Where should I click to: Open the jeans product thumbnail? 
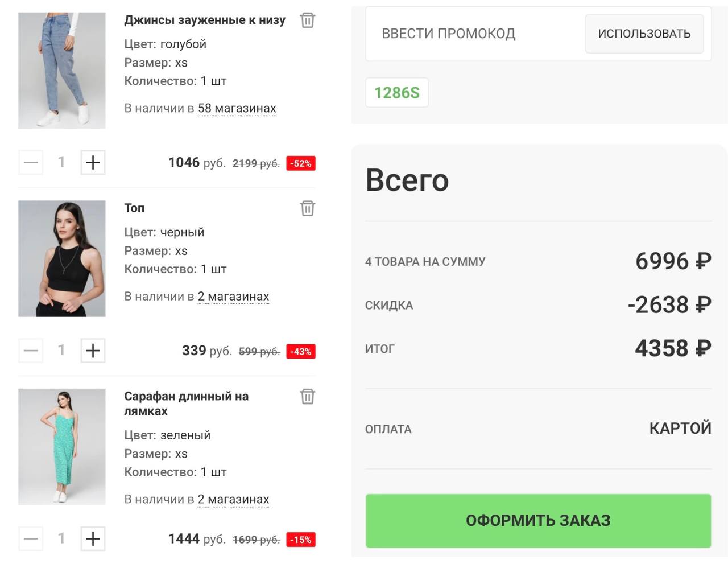[x=61, y=71]
